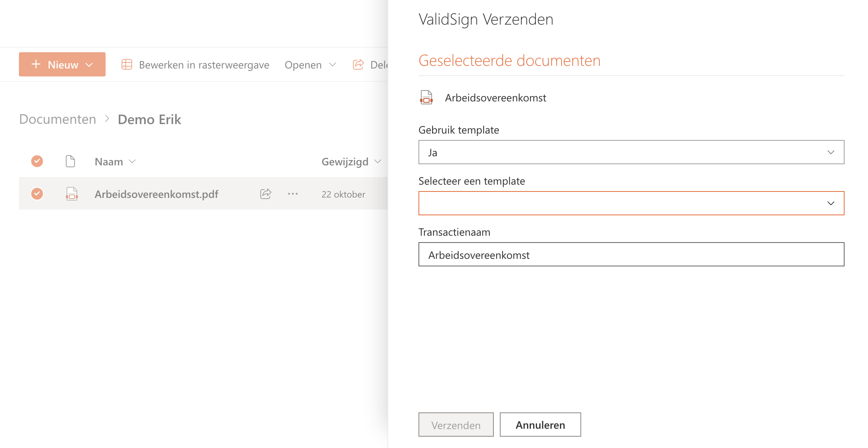Click the file type column header icon
Image resolution: width=868 pixels, height=448 pixels.
70,161
